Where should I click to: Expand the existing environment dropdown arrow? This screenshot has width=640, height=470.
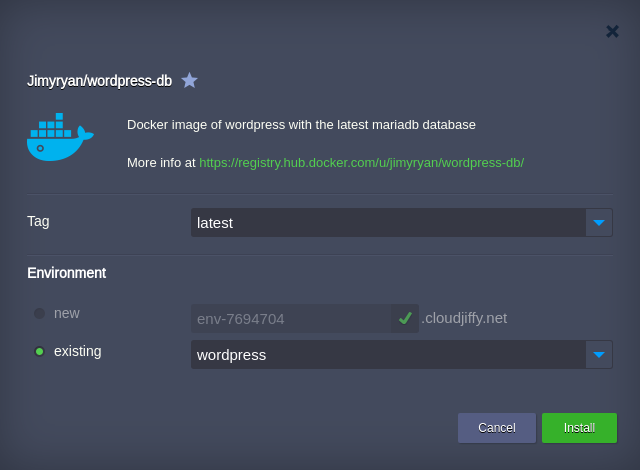click(599, 355)
